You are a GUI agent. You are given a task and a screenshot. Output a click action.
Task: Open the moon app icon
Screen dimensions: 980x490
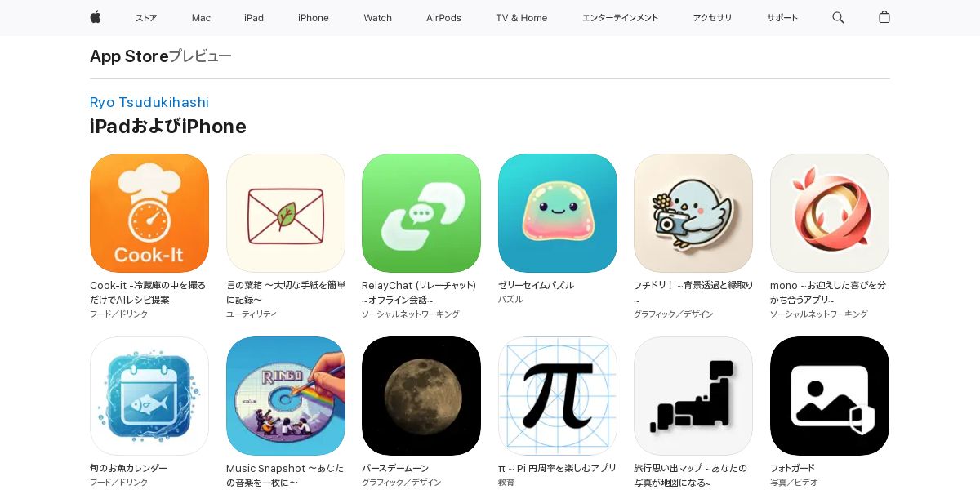point(421,396)
